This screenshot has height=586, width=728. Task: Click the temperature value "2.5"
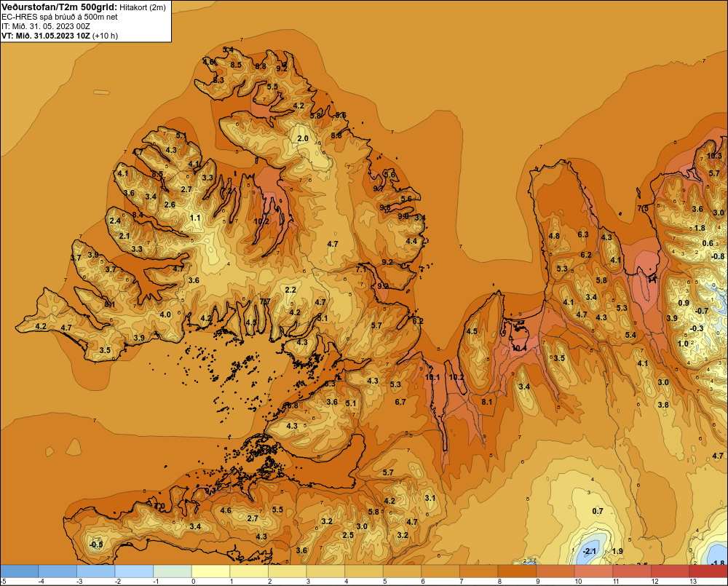(348, 535)
